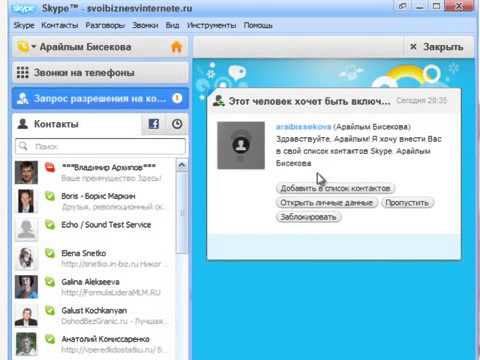Show recent conversations clock tab
Screen dimensions: 480x360
coord(177,124)
